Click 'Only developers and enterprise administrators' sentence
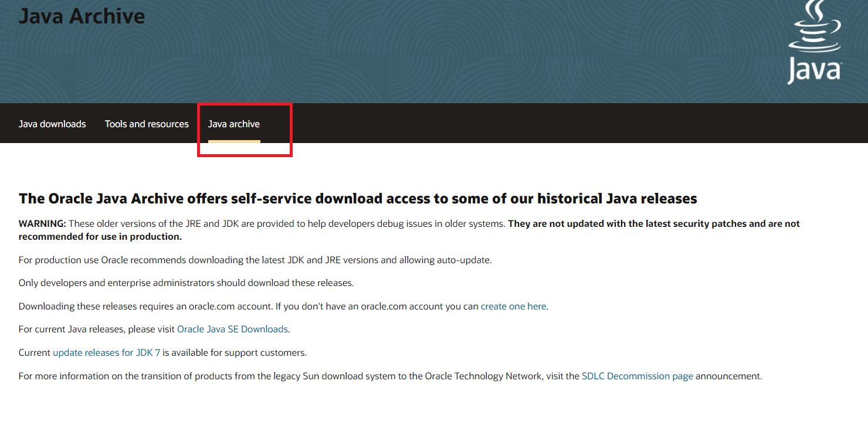Image resolution: width=868 pixels, height=435 pixels. tap(187, 283)
